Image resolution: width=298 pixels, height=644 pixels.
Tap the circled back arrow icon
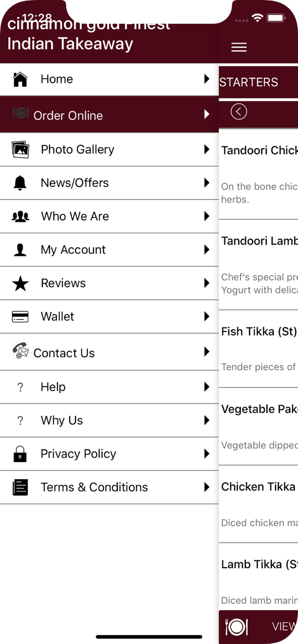[239, 112]
